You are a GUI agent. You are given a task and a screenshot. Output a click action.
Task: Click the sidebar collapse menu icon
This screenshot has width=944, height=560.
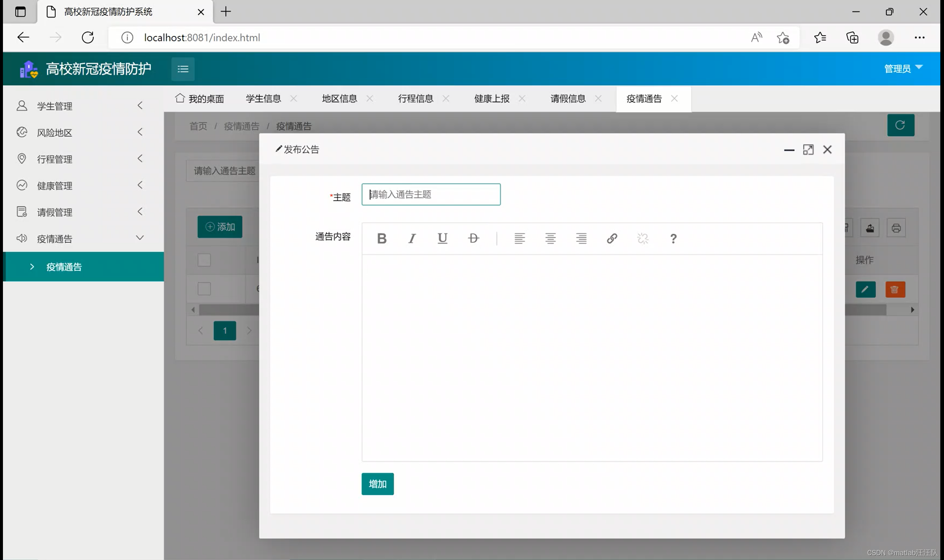pyautogui.click(x=183, y=69)
